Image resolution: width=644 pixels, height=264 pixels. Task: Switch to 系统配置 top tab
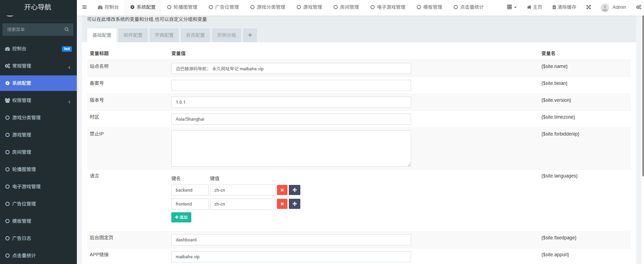[x=143, y=7]
